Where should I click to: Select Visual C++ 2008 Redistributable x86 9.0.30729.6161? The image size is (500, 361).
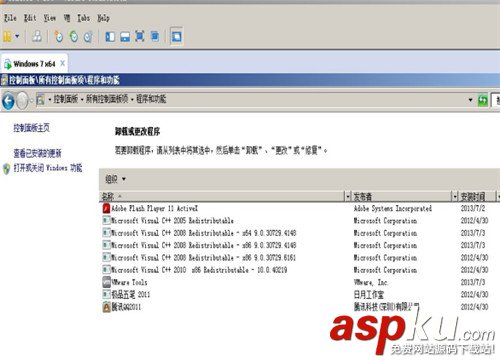(x=203, y=258)
